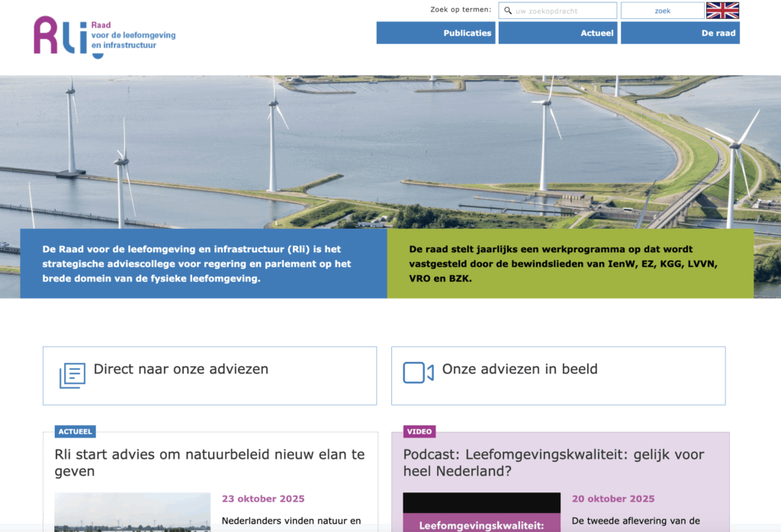Click the natuurbeleid article thumbnail
This screenshot has width=781, height=532.
(x=132, y=512)
